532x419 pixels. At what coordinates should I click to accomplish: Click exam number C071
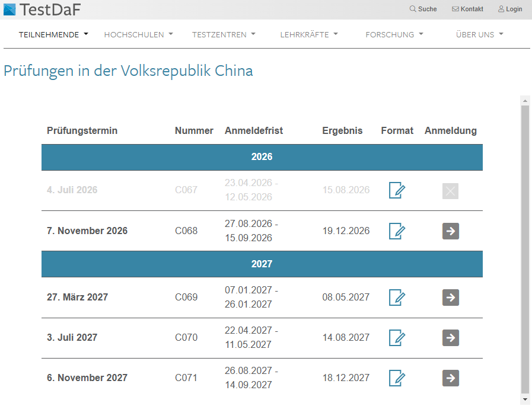click(186, 378)
